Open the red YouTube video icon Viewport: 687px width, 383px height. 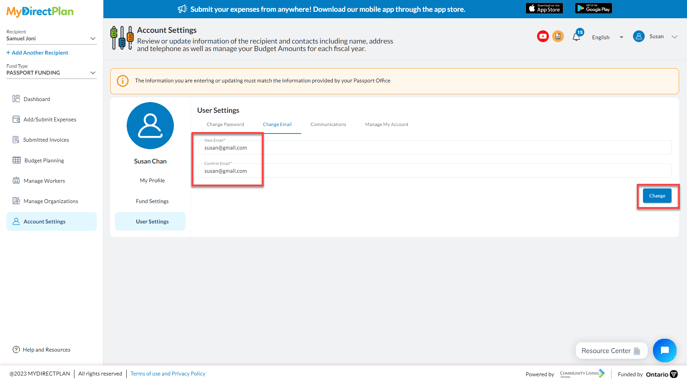pyautogui.click(x=542, y=36)
